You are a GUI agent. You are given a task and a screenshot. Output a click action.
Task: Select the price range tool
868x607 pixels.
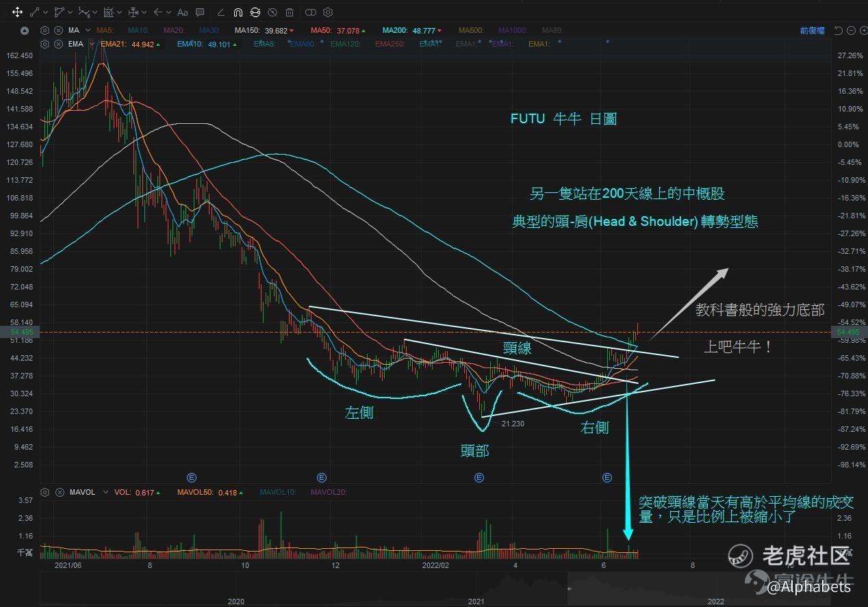(x=133, y=12)
